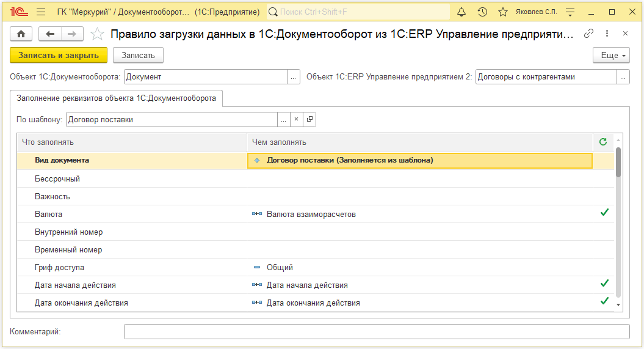Open the Объект 1С:ERP selection ellipsis
The height and width of the screenshot is (349, 644).
pyautogui.click(x=623, y=77)
